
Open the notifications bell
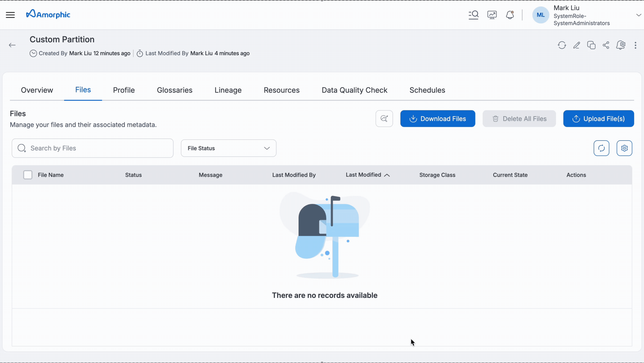pos(510,15)
